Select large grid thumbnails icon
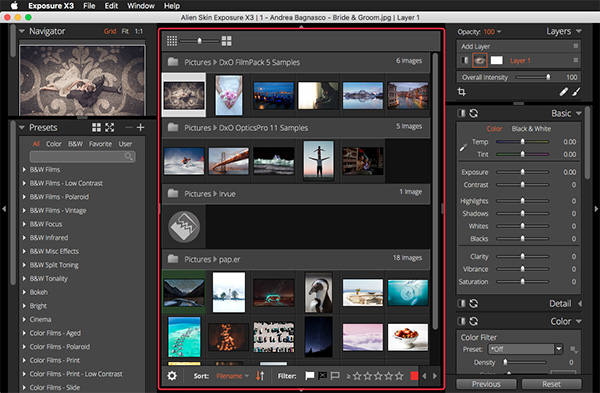 pos(227,41)
